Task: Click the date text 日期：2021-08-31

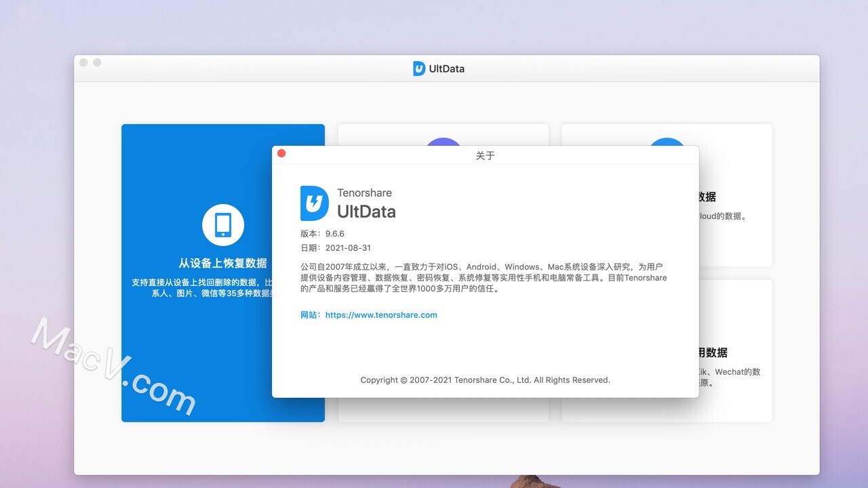Action: (x=336, y=248)
